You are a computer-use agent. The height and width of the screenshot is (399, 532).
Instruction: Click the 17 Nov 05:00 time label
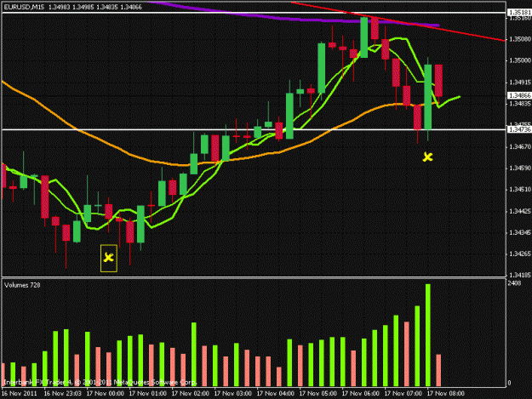click(317, 393)
